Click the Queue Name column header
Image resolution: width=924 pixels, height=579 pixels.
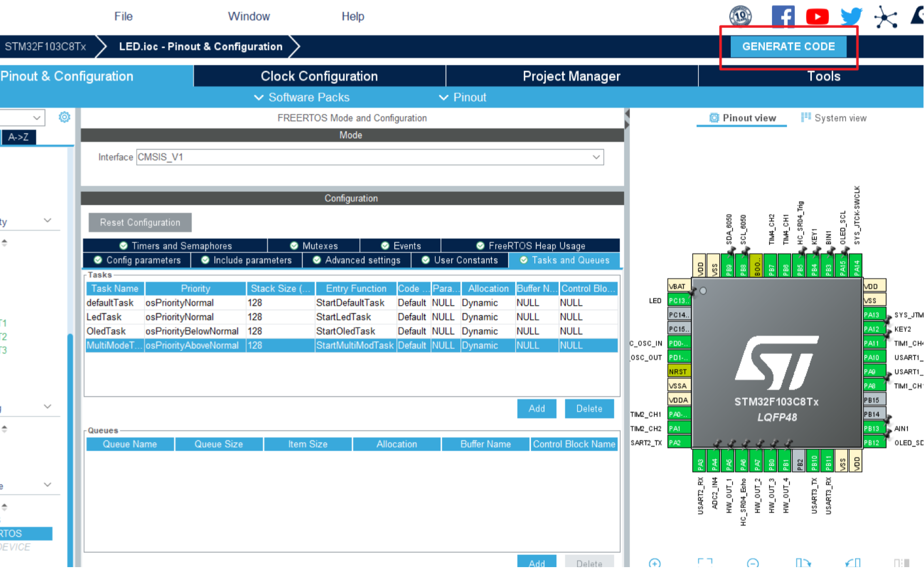(130, 444)
